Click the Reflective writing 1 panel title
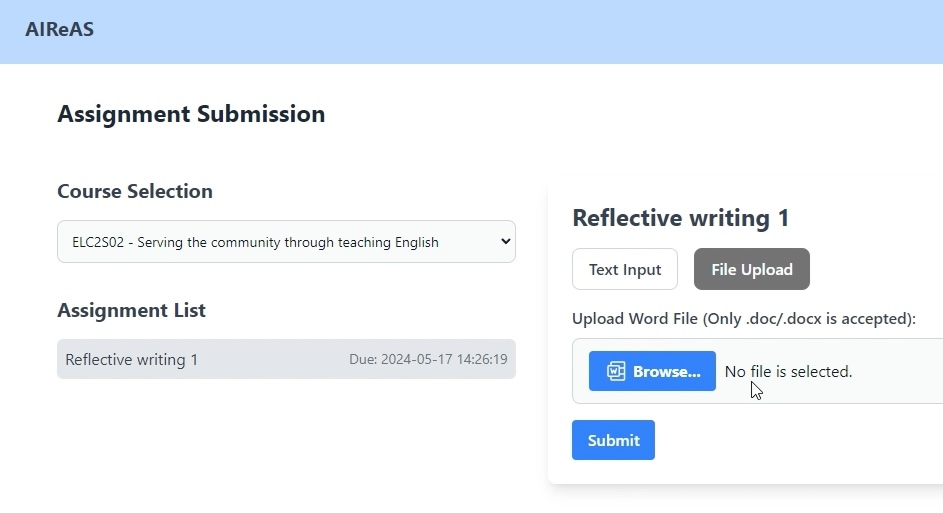 pos(680,218)
